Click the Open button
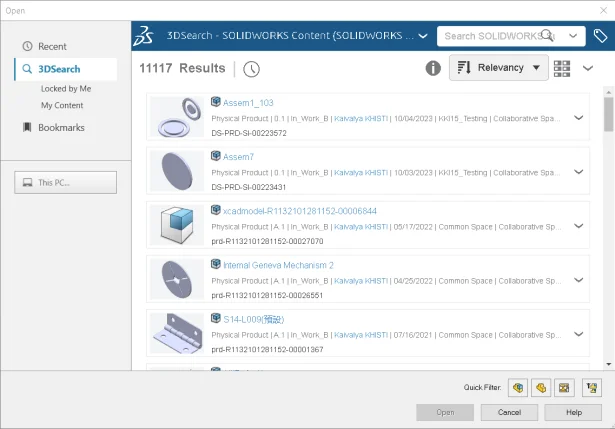This screenshot has height=429, width=615. [x=445, y=413]
